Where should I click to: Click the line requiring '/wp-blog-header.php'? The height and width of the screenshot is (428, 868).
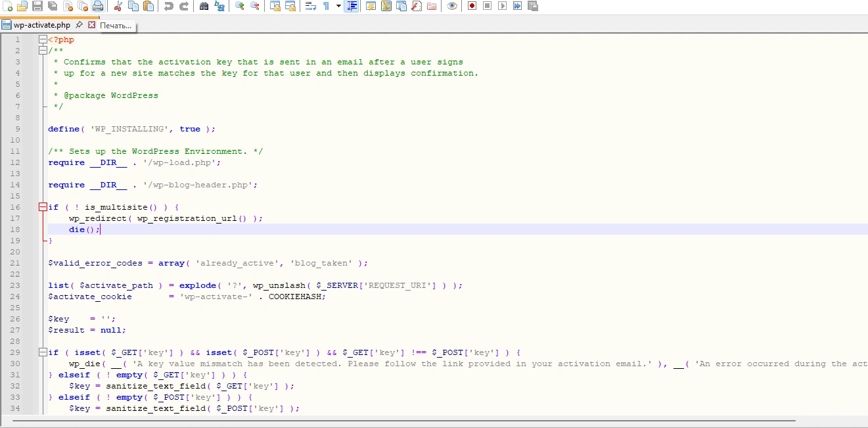[153, 185]
